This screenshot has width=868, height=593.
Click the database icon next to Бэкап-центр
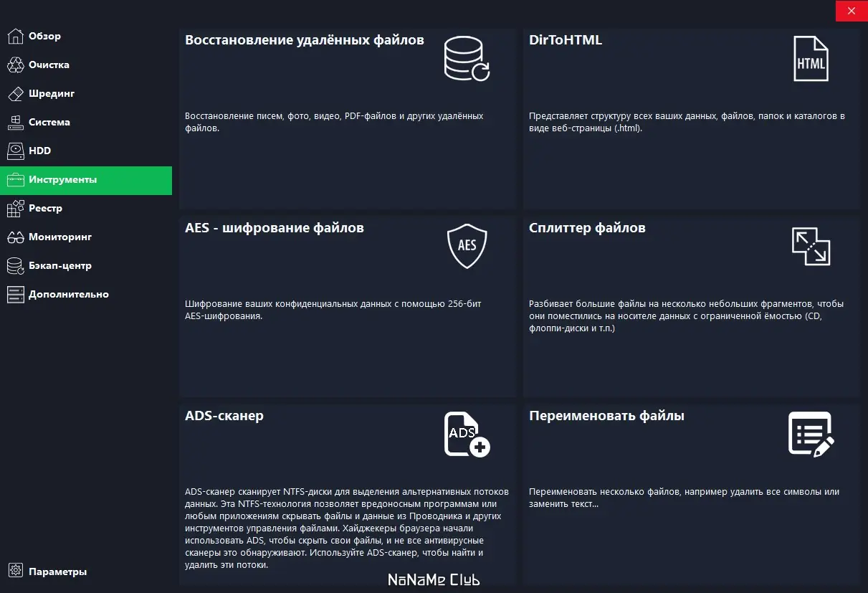(x=15, y=266)
